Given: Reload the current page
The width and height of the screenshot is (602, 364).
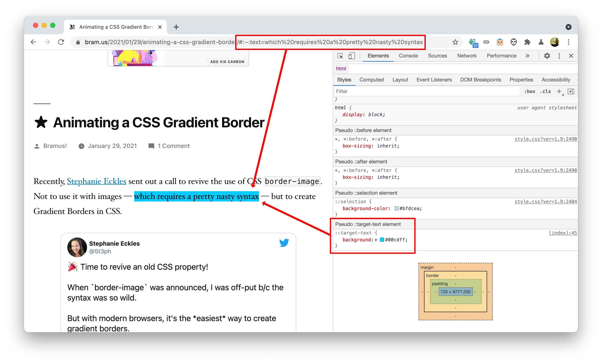Looking at the screenshot, I should (61, 42).
